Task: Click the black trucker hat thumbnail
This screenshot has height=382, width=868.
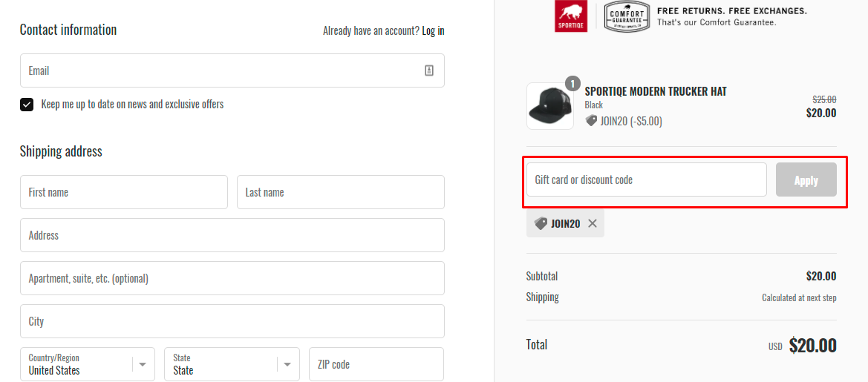Action: pyautogui.click(x=549, y=106)
